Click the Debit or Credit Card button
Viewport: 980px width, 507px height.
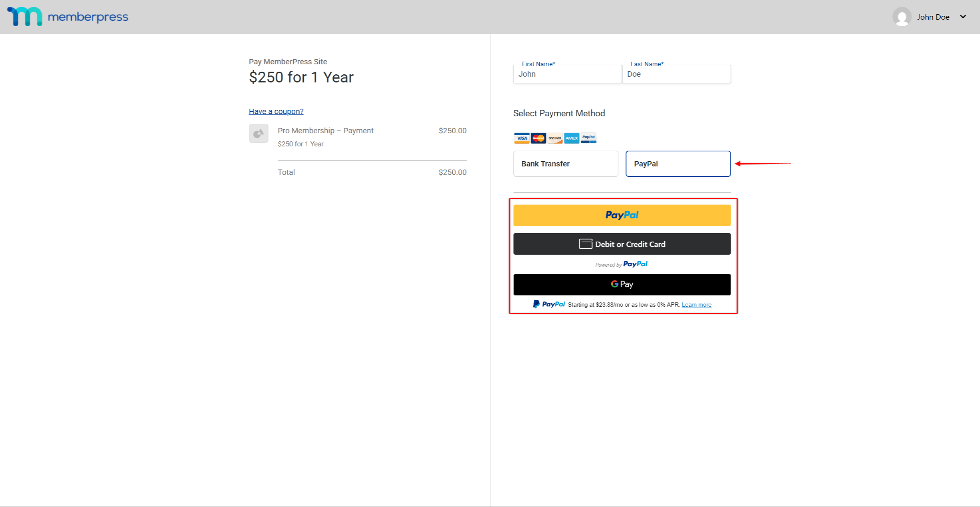(622, 244)
